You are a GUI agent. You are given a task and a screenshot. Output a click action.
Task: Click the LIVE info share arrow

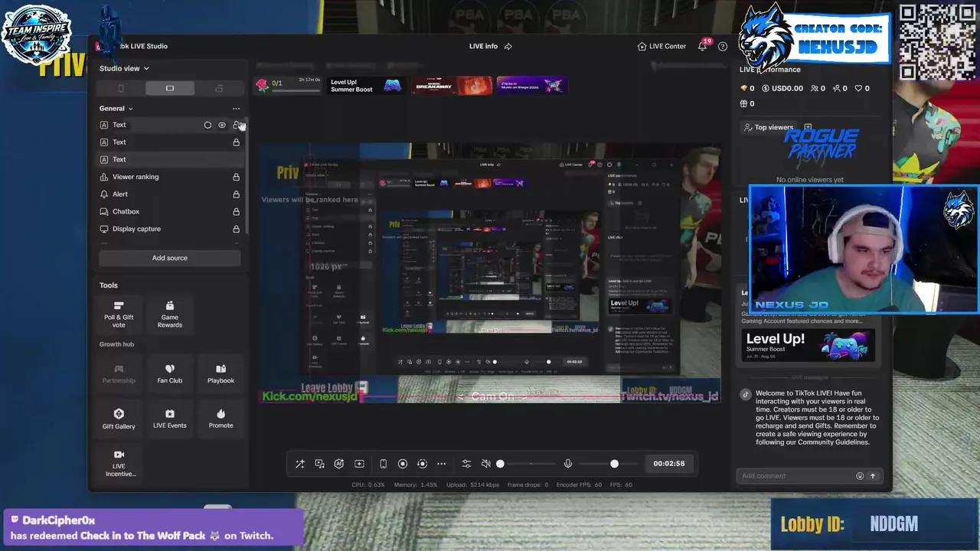click(x=508, y=47)
